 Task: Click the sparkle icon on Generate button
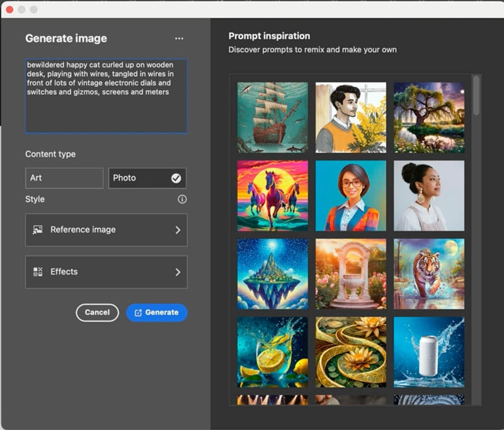click(x=138, y=313)
